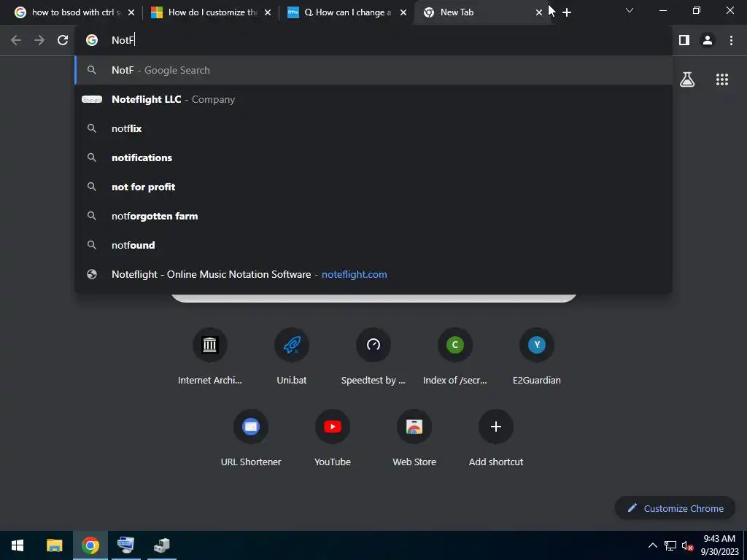
Task: Open the new tab plus button
Action: 567,12
